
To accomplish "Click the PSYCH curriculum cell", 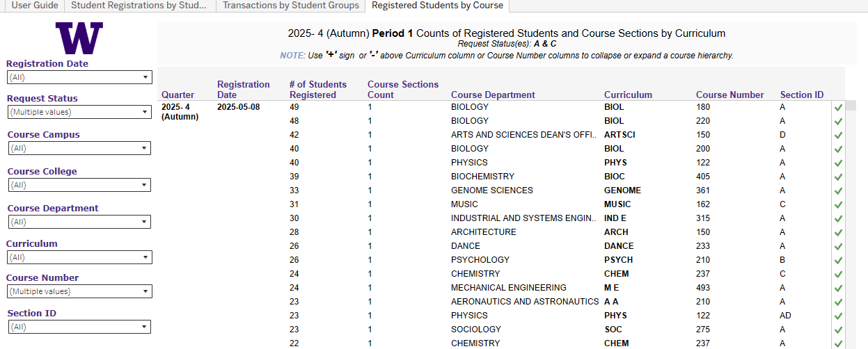I will (x=618, y=260).
